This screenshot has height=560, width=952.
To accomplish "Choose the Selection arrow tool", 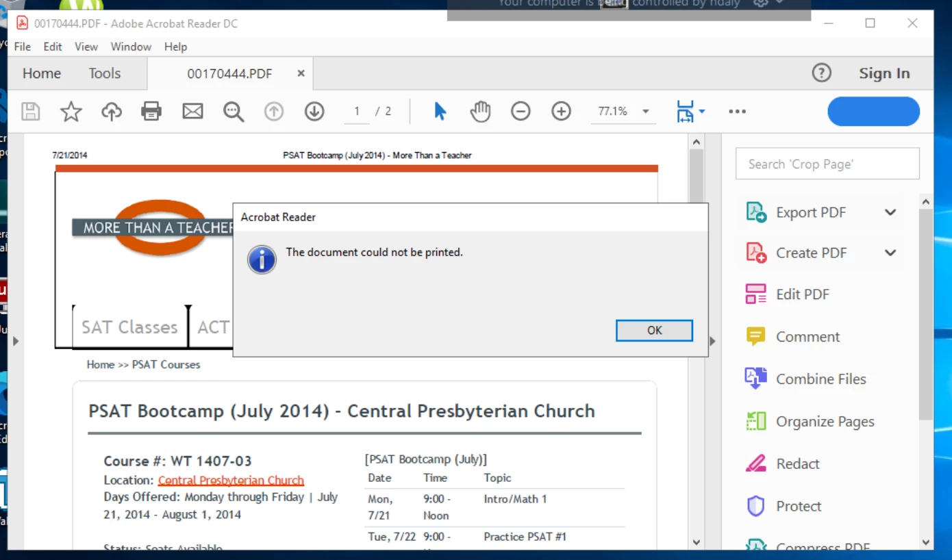I will click(x=440, y=111).
